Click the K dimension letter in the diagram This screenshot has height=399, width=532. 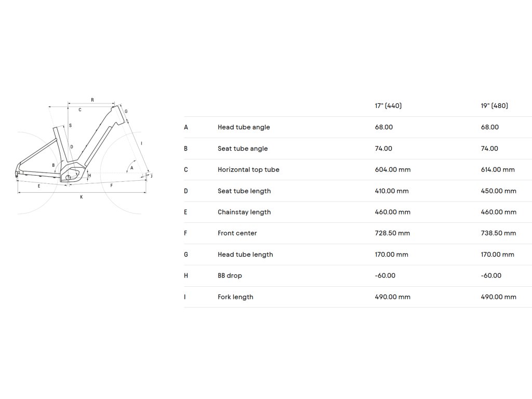click(81, 197)
